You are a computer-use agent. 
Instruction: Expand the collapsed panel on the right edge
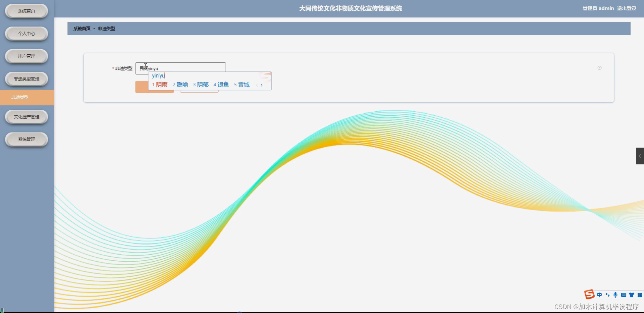click(640, 156)
